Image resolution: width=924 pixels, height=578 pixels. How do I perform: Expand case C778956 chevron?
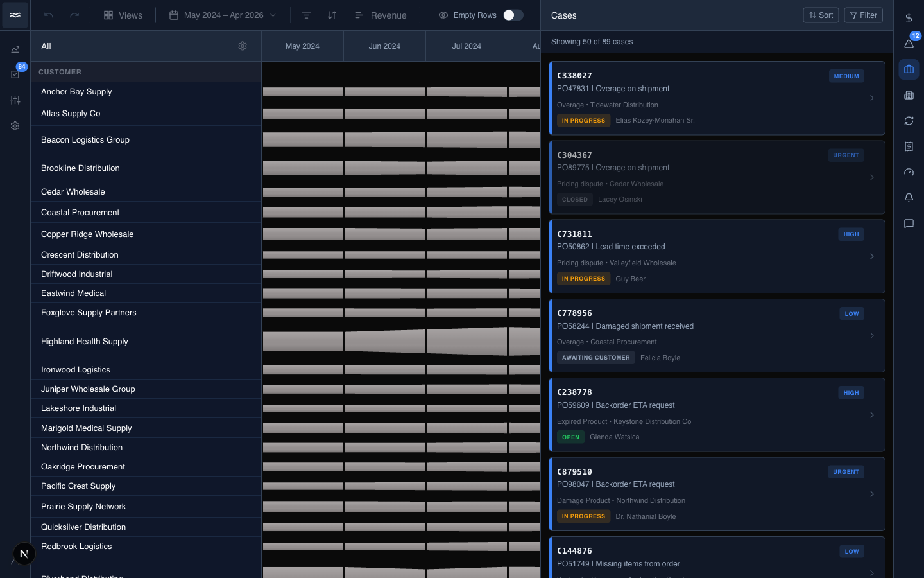872,336
